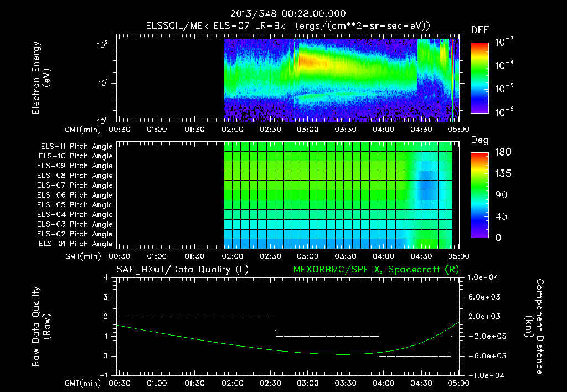The width and height of the screenshot is (567, 392).
Task: Click the ELS-04 Pitch Angle row label
Action: click(75, 215)
